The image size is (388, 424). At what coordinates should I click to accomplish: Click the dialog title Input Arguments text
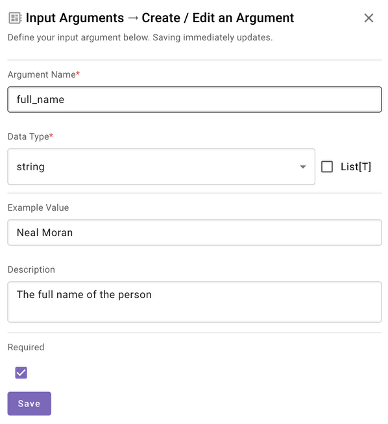point(75,18)
